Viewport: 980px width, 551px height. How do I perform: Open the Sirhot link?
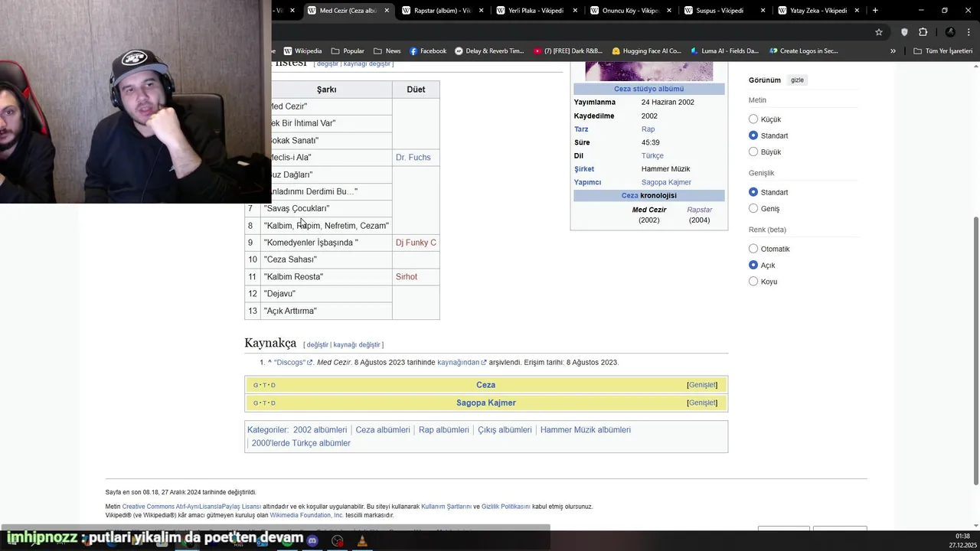(x=407, y=277)
